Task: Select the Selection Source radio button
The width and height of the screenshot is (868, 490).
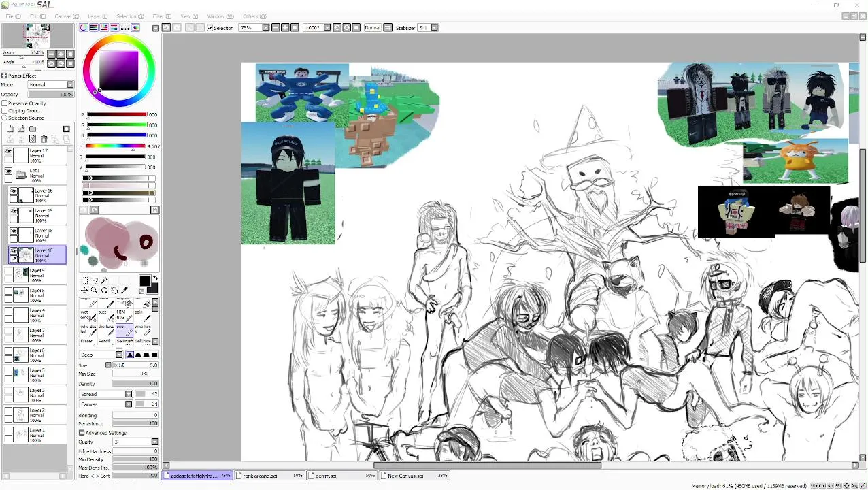Action: coord(4,118)
